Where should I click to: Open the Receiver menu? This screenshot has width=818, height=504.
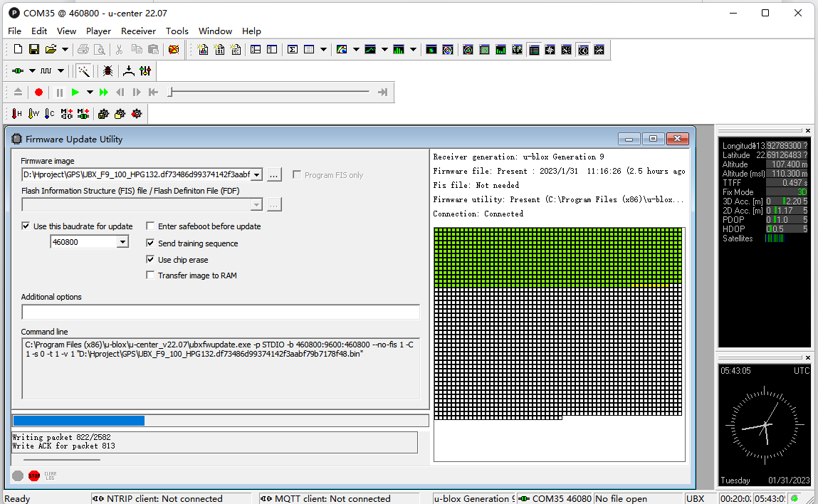pos(138,31)
